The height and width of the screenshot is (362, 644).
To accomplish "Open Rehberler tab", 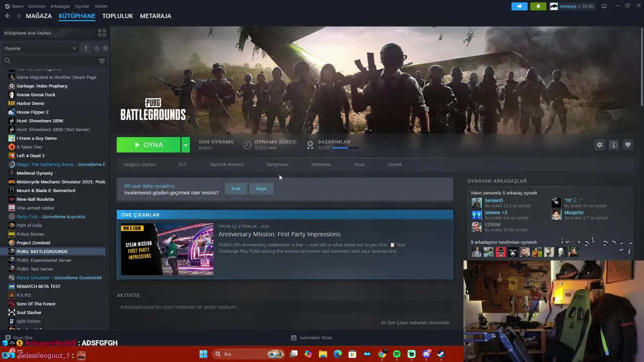I will coord(321,164).
